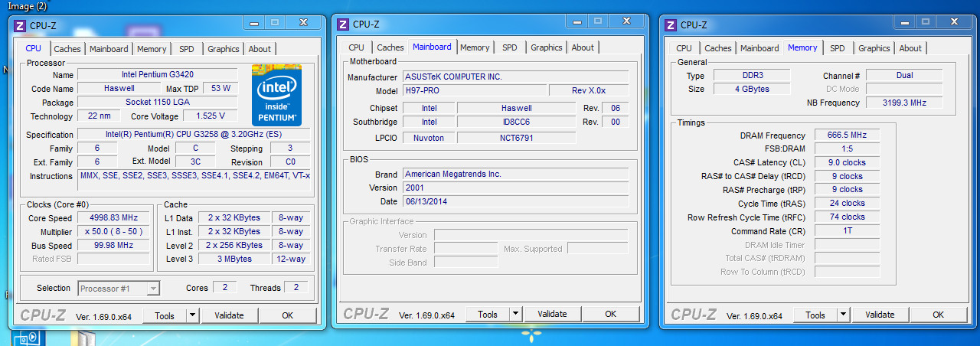Open About tab in the Mainboard window

[x=583, y=47]
